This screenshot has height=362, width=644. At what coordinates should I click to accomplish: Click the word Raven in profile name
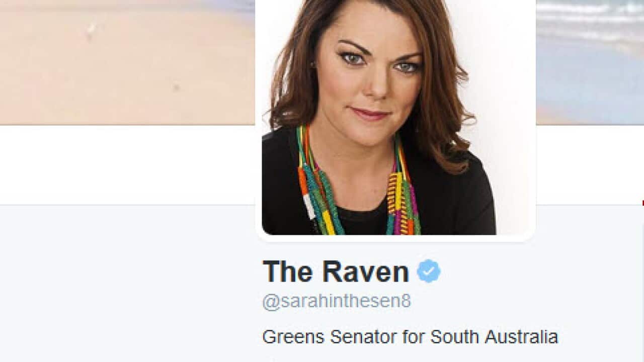click(366, 271)
